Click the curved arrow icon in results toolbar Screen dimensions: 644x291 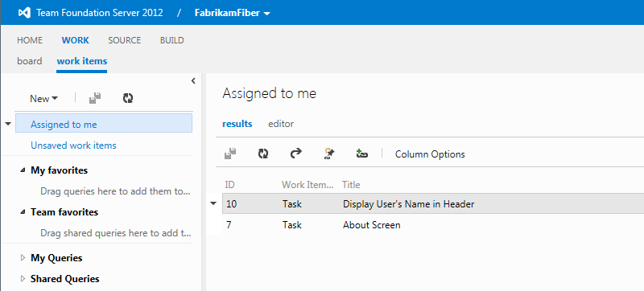pyautogui.click(x=295, y=154)
